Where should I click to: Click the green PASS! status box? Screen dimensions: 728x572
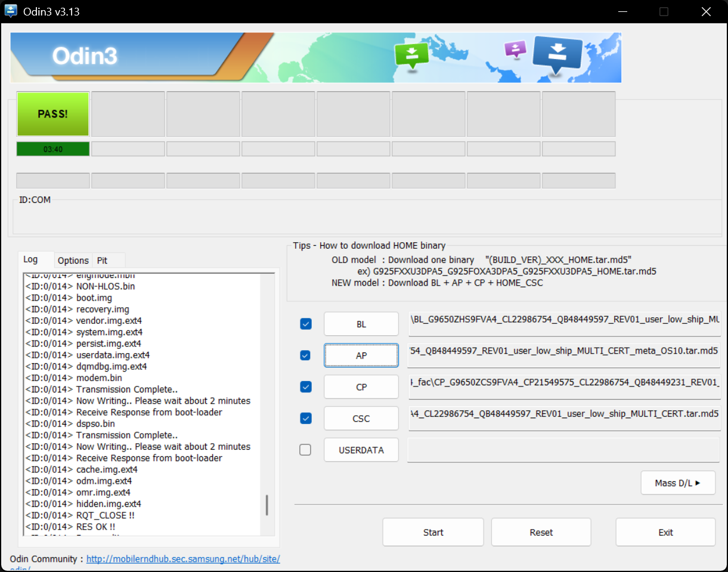(x=53, y=114)
